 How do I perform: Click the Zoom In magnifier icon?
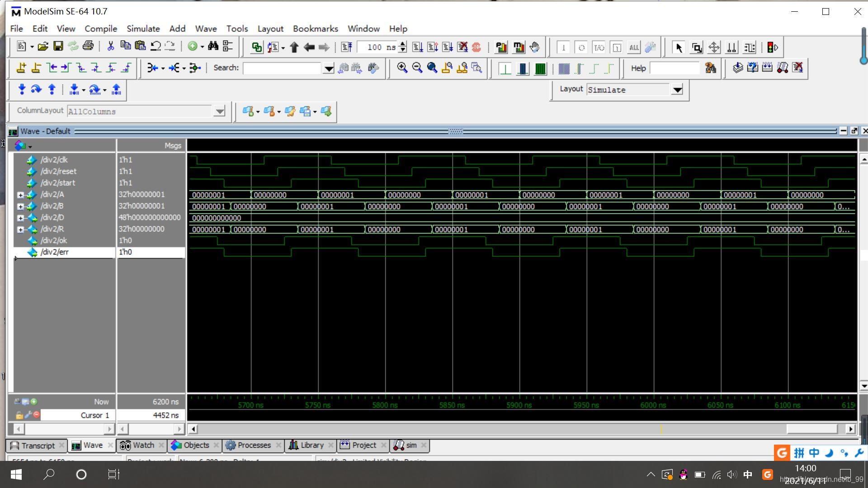point(402,68)
